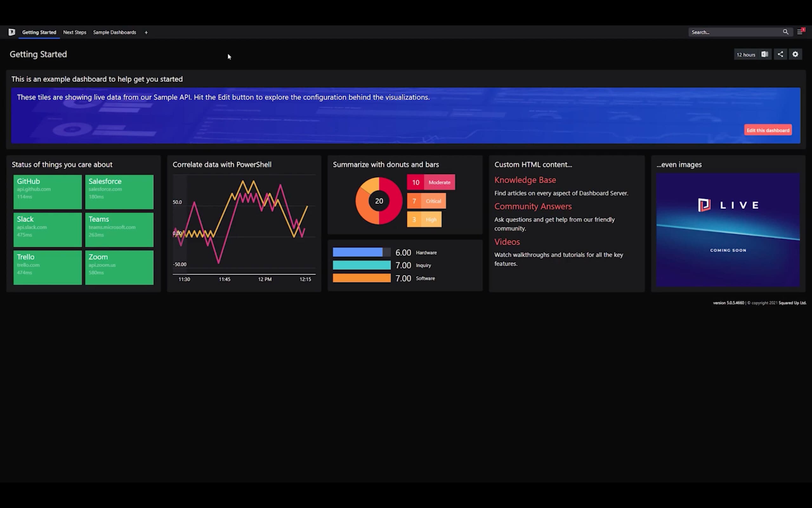Open the Sample Dashboards tab
The height and width of the screenshot is (508, 812).
coord(115,32)
